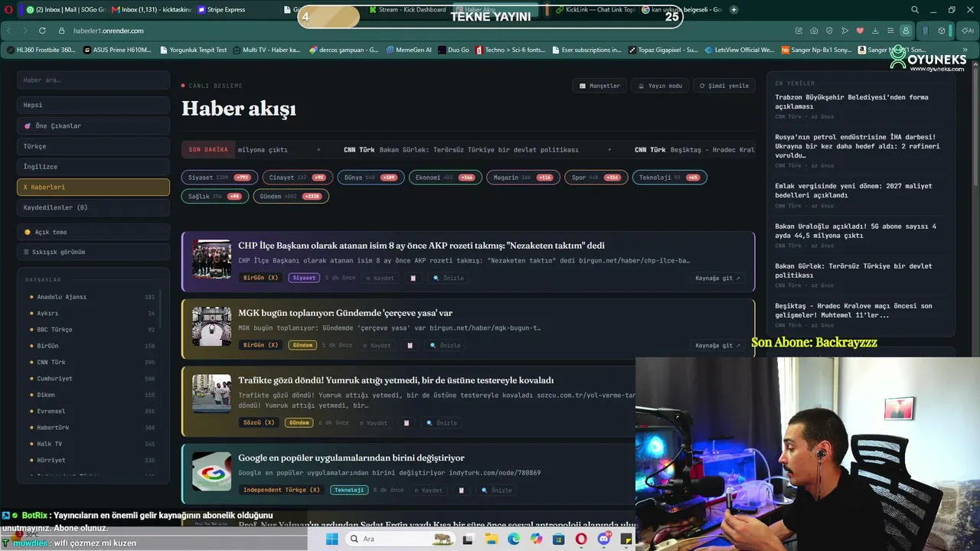Image resolution: width=980 pixels, height=551 pixels.
Task: Filter by the Spor category chip
Action: 596,178
